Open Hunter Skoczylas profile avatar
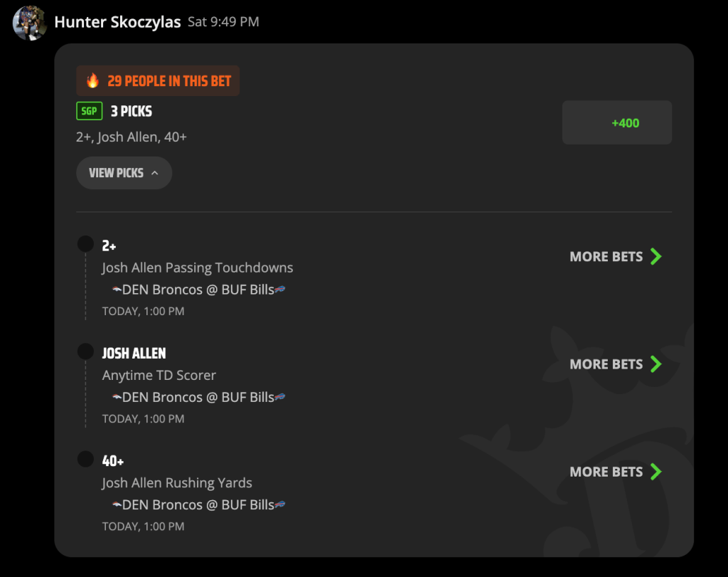The image size is (728, 577). 29,23
